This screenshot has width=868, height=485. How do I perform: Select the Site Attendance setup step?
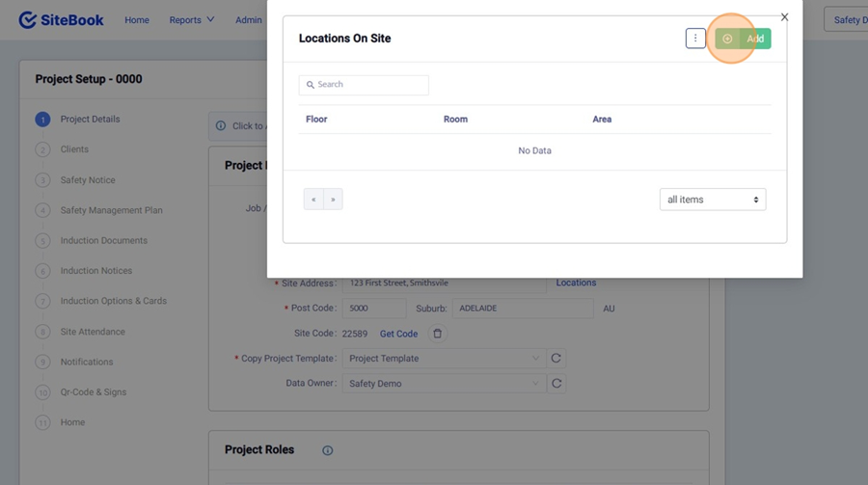pos(93,332)
